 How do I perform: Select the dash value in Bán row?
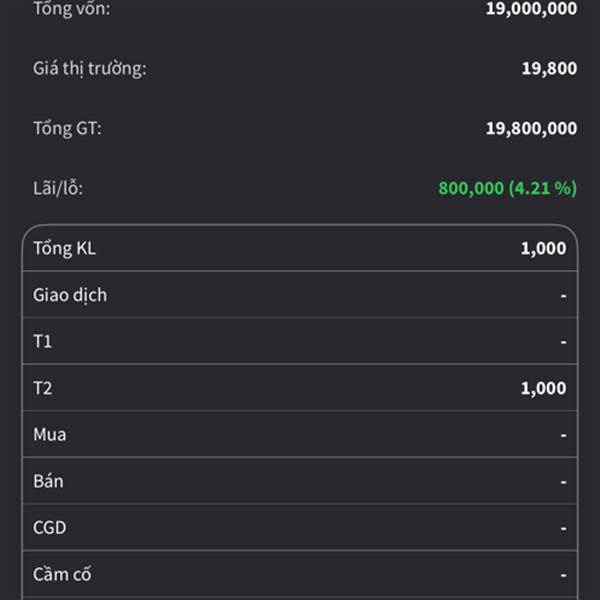click(563, 481)
